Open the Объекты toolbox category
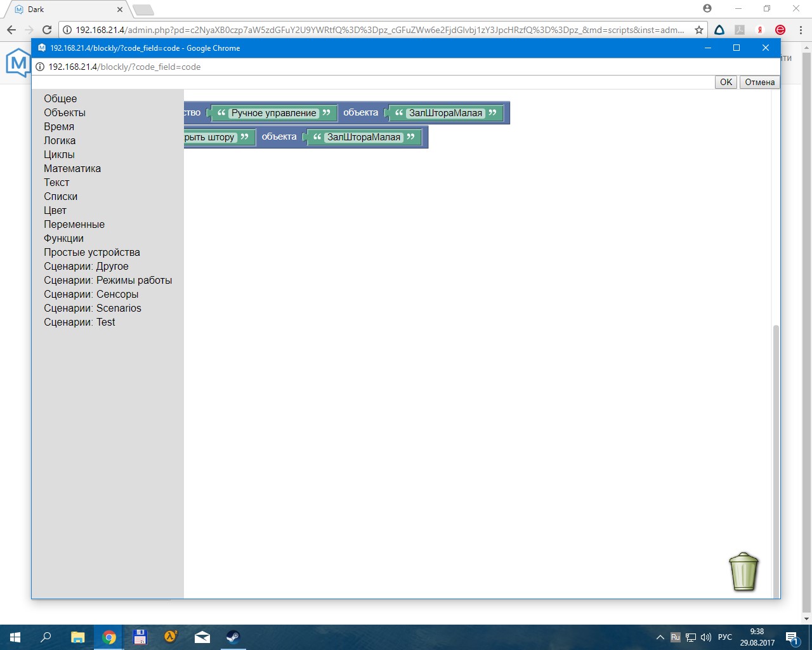This screenshot has width=812, height=650. coord(65,112)
